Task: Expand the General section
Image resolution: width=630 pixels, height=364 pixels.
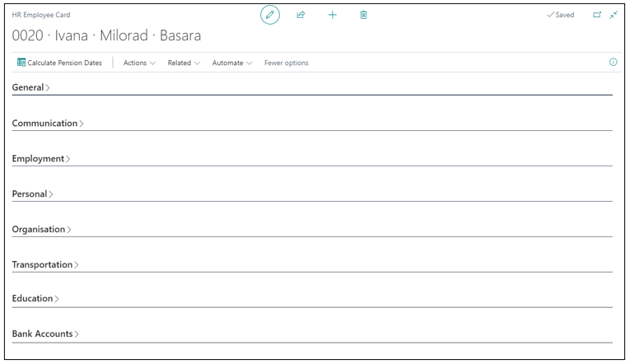Action: point(30,87)
